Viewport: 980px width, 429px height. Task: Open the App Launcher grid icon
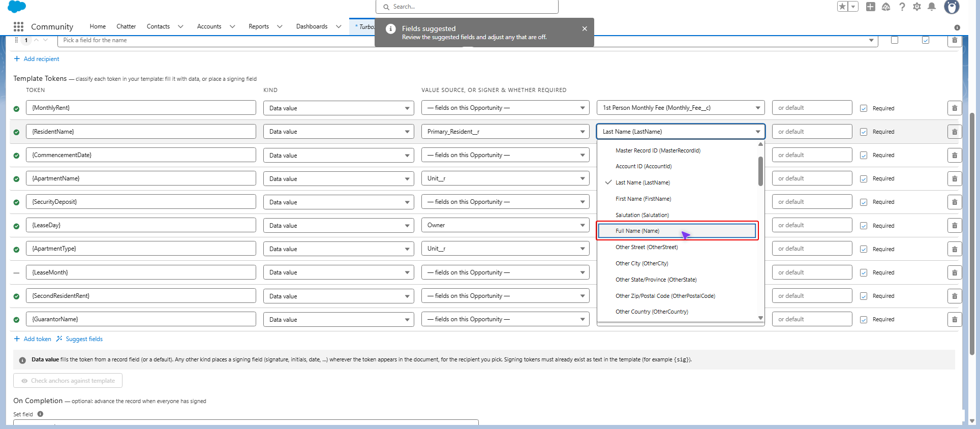tap(19, 26)
